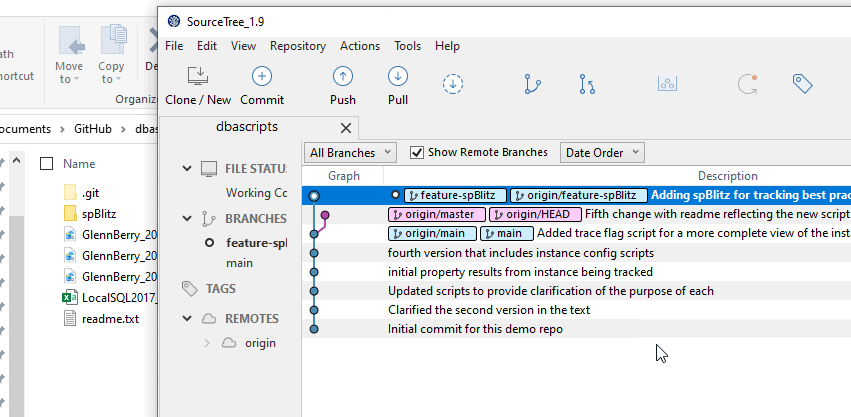851x417 pixels.
Task: Click the Tag toolbar icon
Action: tap(802, 84)
